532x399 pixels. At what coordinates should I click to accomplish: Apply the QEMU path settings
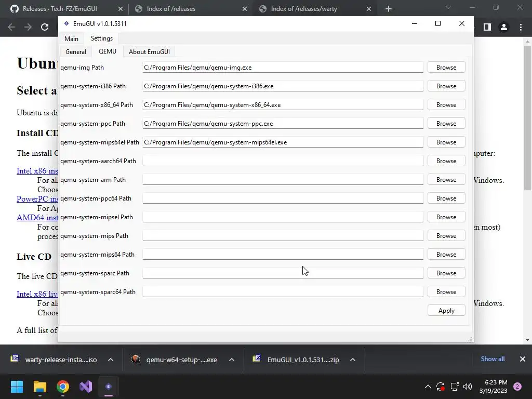(x=446, y=311)
